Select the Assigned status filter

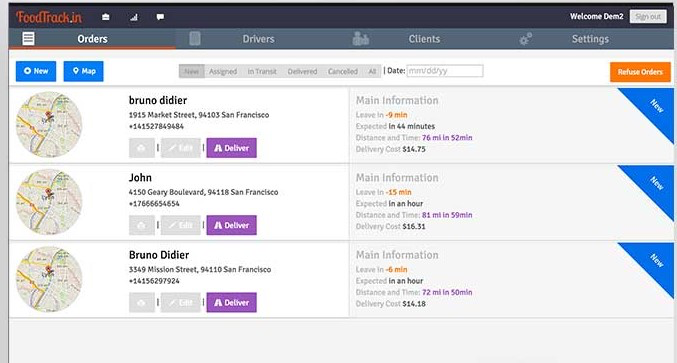tap(223, 72)
